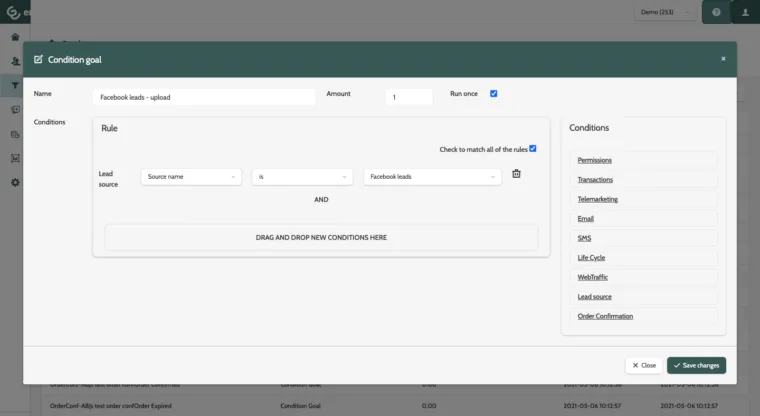Click the Name input field
This screenshot has height=416, width=760.
[x=204, y=97]
